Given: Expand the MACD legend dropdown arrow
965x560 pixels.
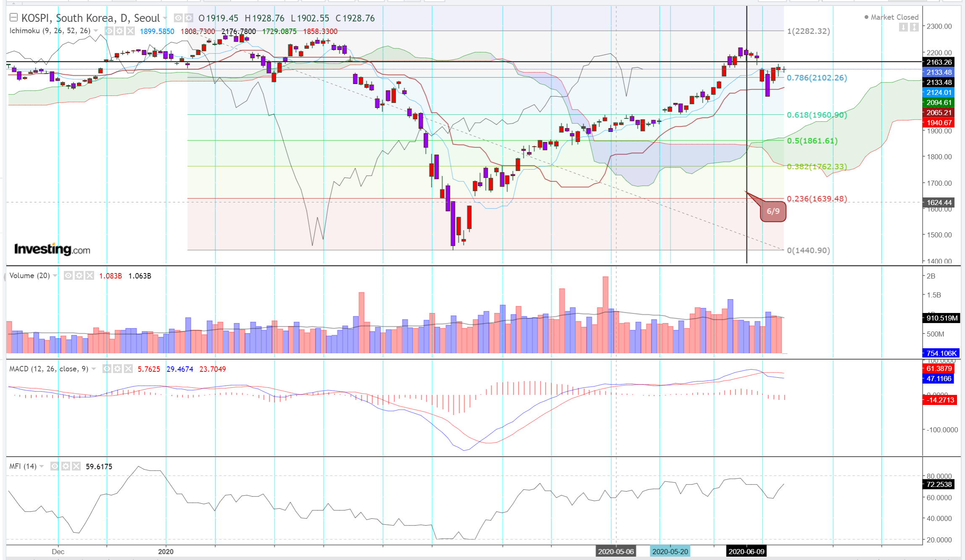Looking at the screenshot, I should coord(94,369).
